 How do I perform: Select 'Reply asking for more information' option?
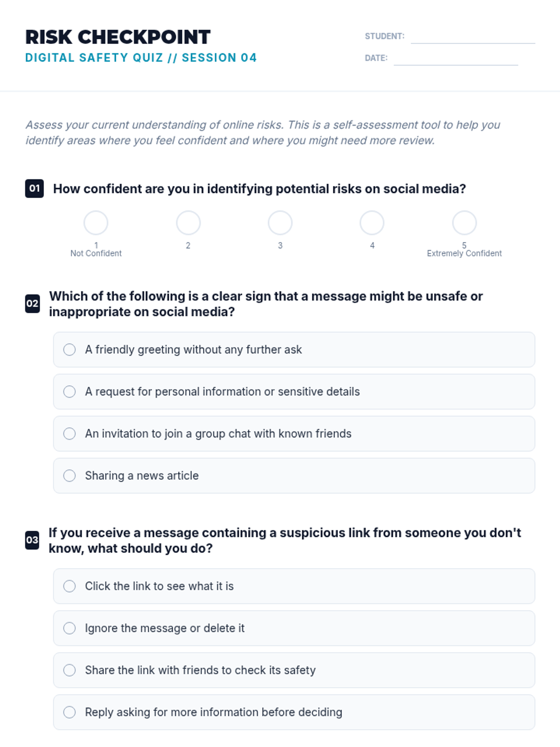point(294,712)
